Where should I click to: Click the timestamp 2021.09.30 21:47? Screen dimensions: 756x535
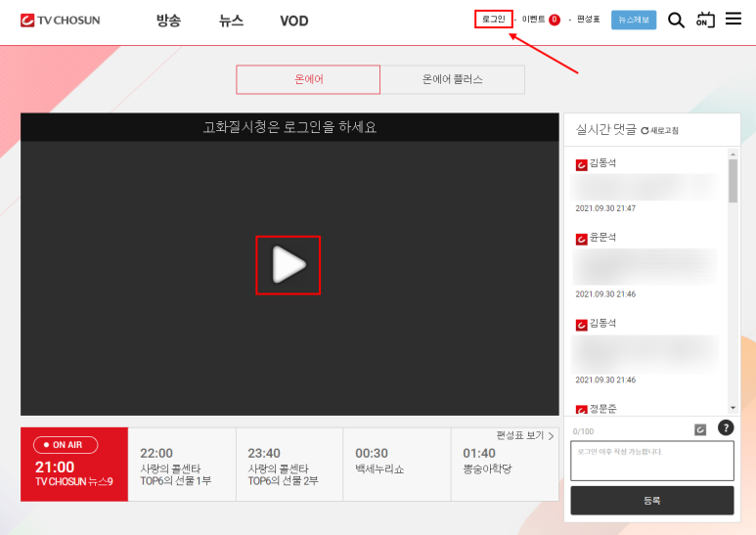[x=605, y=208]
